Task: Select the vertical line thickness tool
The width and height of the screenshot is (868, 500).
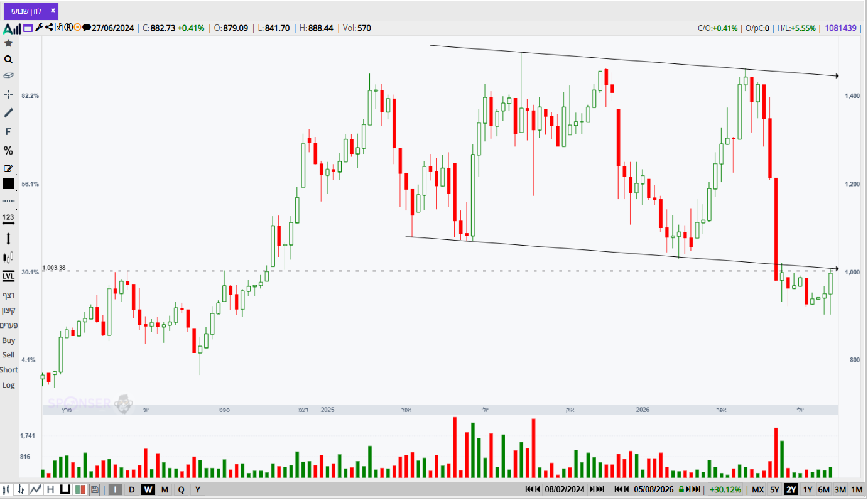Action: [x=8, y=239]
